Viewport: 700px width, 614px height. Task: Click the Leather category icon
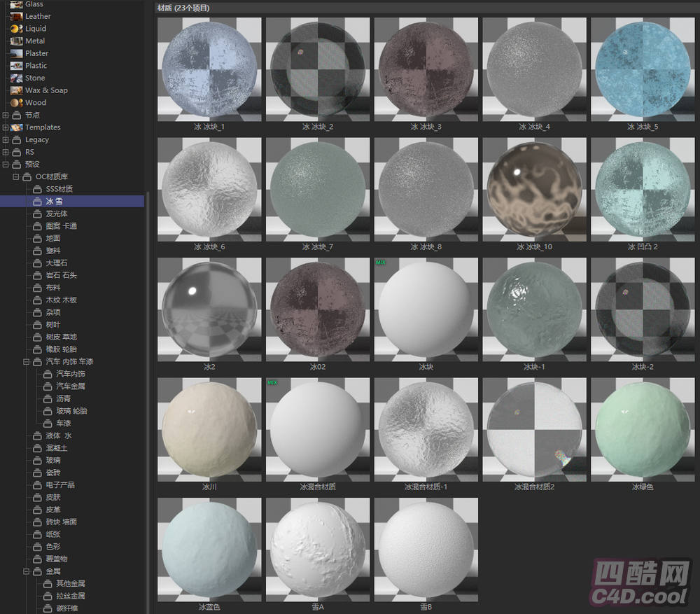[16, 16]
